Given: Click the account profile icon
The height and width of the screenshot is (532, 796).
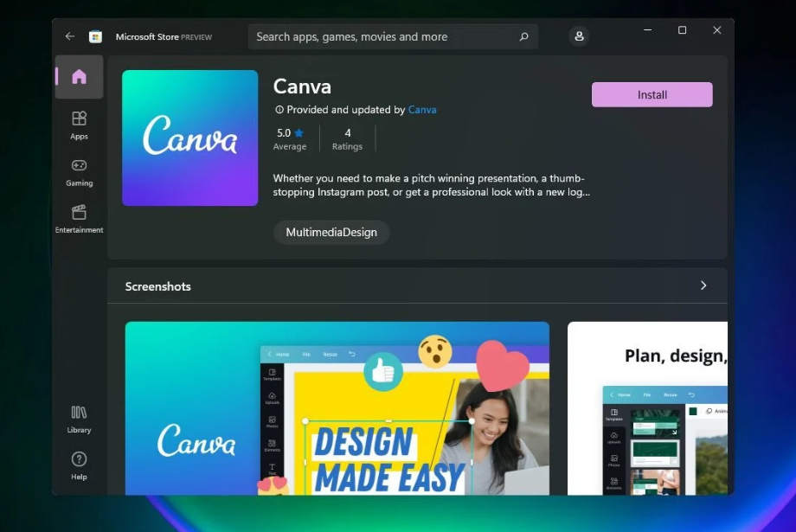Looking at the screenshot, I should tap(579, 36).
